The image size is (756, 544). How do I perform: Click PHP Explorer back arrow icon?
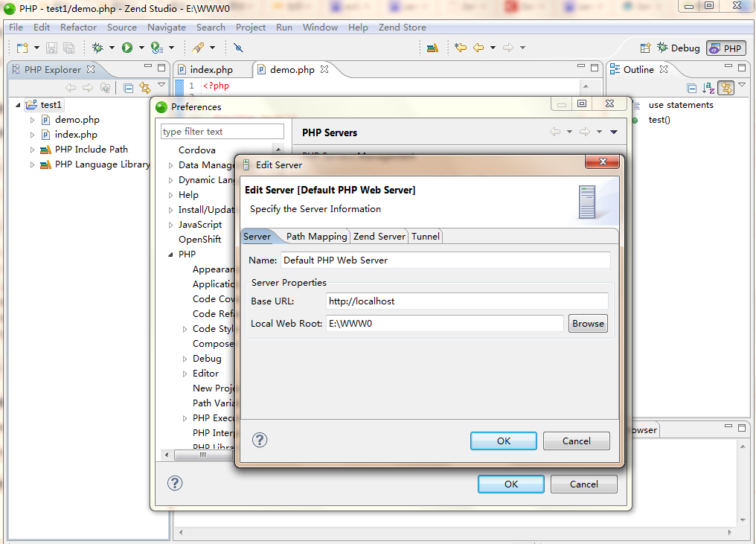(71, 88)
